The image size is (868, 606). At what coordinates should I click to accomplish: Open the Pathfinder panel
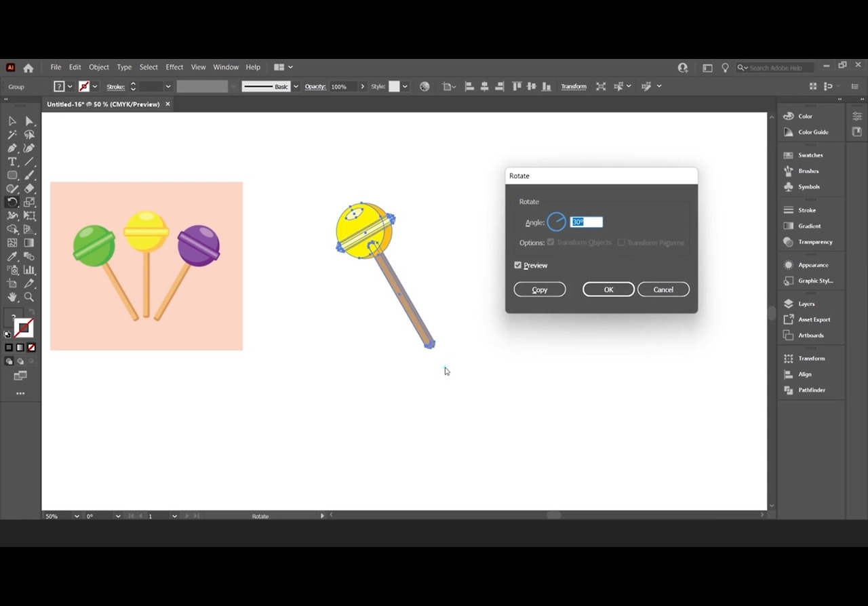[811, 390]
